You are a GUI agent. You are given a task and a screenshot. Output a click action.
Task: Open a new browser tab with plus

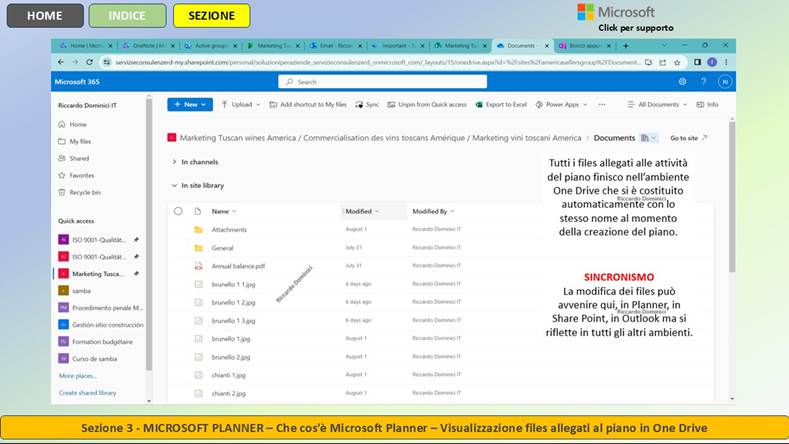click(626, 46)
